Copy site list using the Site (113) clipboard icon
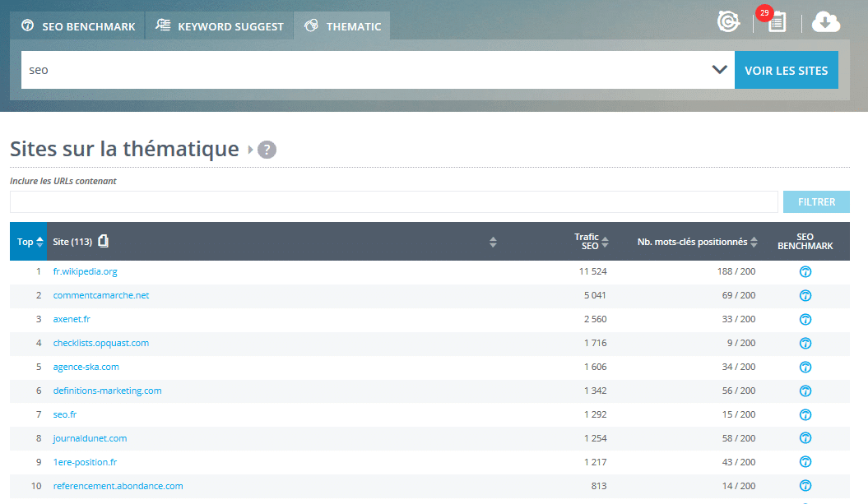The width and height of the screenshot is (868, 504). pyautogui.click(x=103, y=241)
